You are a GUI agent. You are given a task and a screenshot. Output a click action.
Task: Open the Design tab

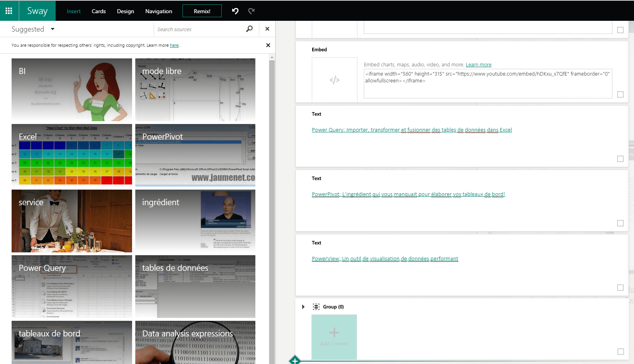[125, 11]
